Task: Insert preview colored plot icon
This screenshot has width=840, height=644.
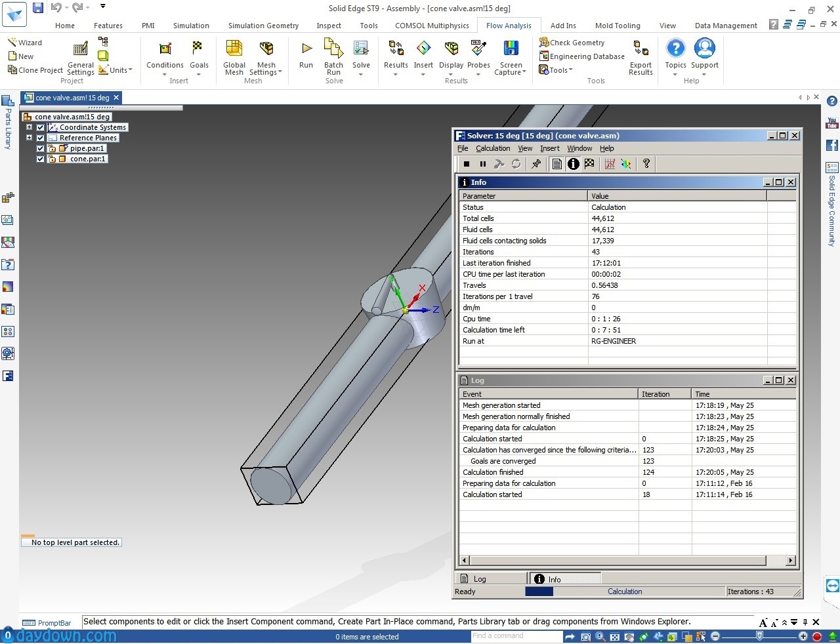Action: click(x=626, y=164)
